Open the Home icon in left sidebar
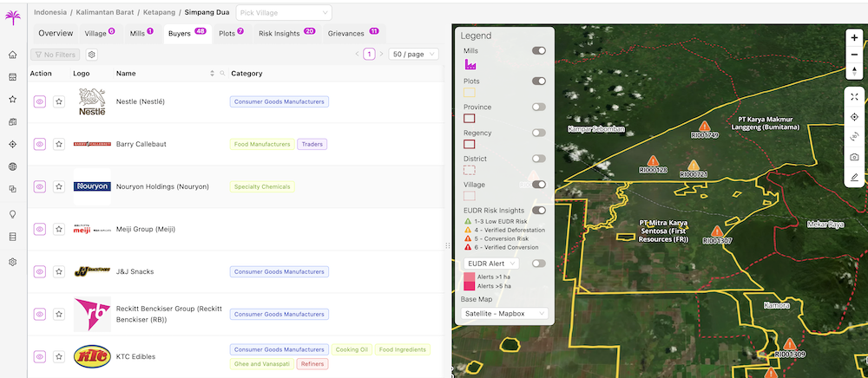The image size is (868, 378). coord(13,55)
